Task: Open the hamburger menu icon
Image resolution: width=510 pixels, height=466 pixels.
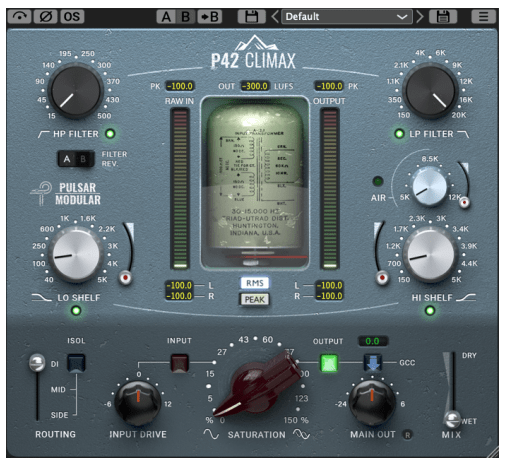Action: [x=483, y=16]
